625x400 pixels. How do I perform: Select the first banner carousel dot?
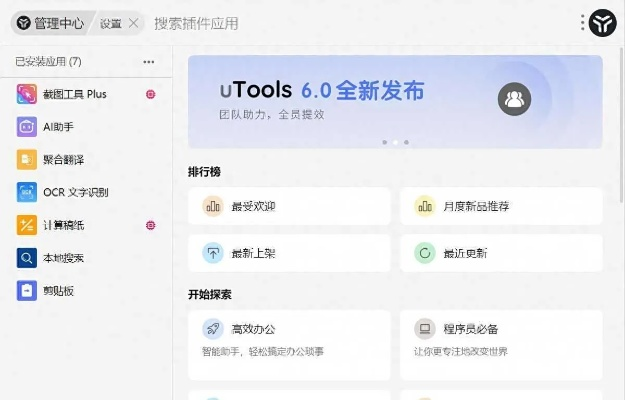pyautogui.click(x=385, y=142)
